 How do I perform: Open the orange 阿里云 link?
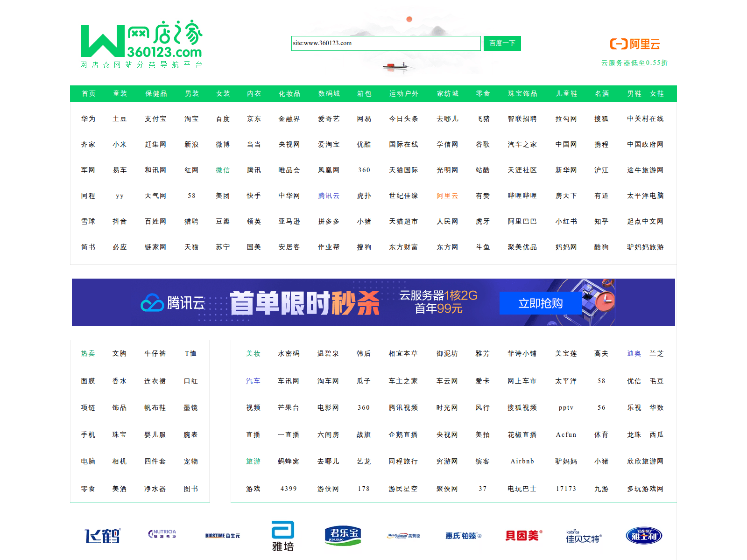(447, 196)
